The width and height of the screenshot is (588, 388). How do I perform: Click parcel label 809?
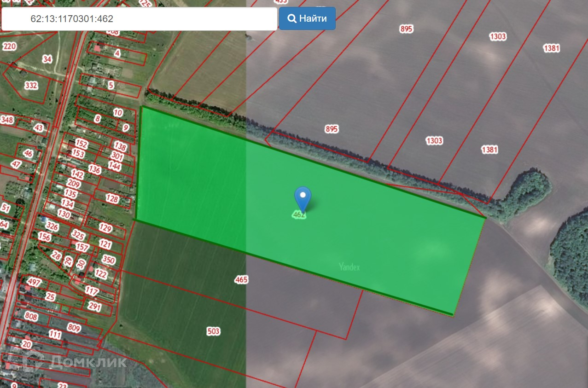pos(74,328)
